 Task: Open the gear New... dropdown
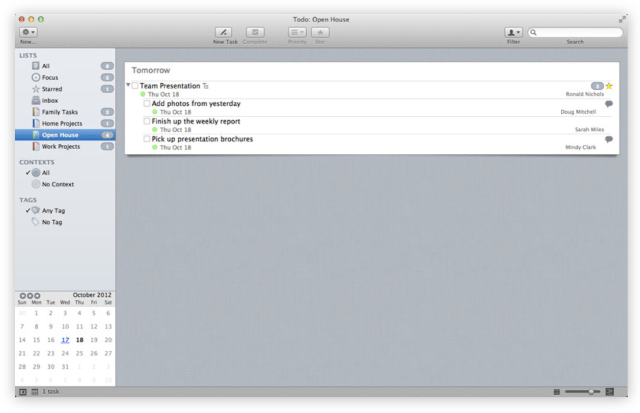click(x=28, y=33)
